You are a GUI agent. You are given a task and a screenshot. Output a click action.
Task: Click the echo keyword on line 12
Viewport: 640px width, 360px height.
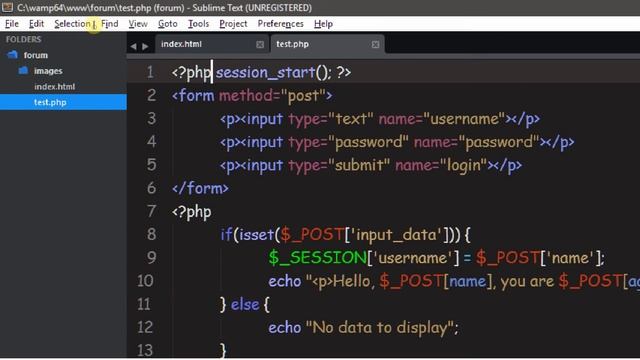point(284,328)
